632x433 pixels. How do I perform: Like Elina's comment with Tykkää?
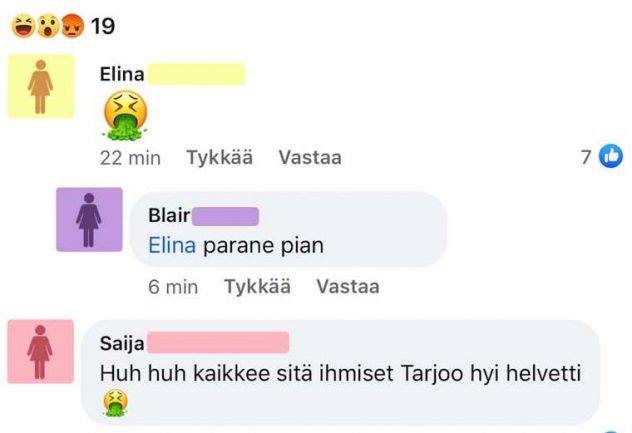tap(220, 157)
